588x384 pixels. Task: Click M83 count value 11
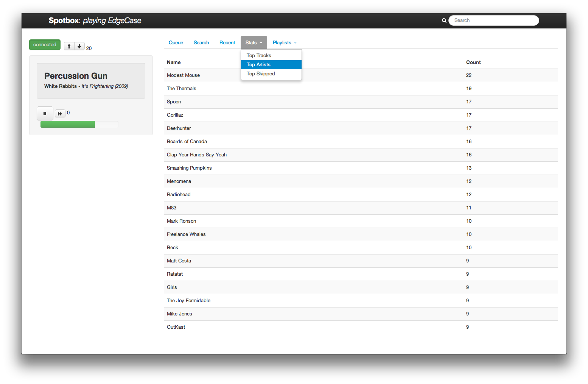pyautogui.click(x=469, y=208)
